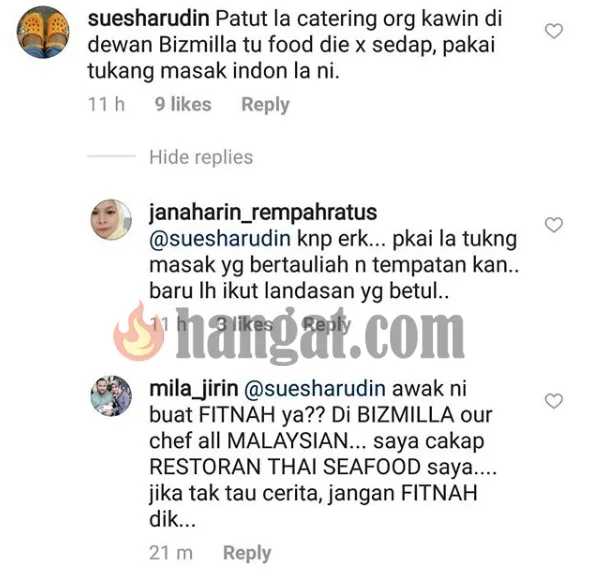
Task: Like mila_jirin's reply using the heart
Action: pos(553,401)
